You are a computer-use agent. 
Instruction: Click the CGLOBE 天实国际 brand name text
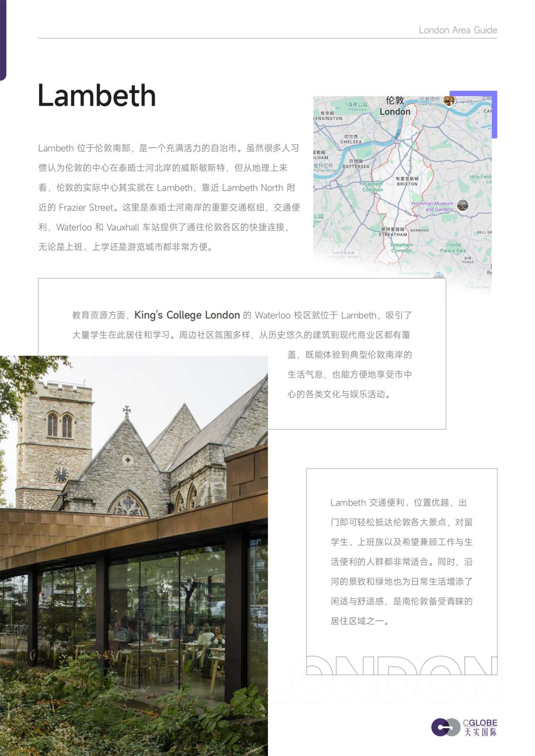click(x=480, y=727)
